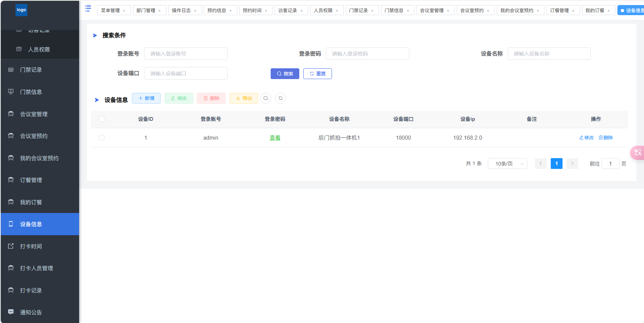
Task: Click the 新增 button
Action: pos(146,98)
